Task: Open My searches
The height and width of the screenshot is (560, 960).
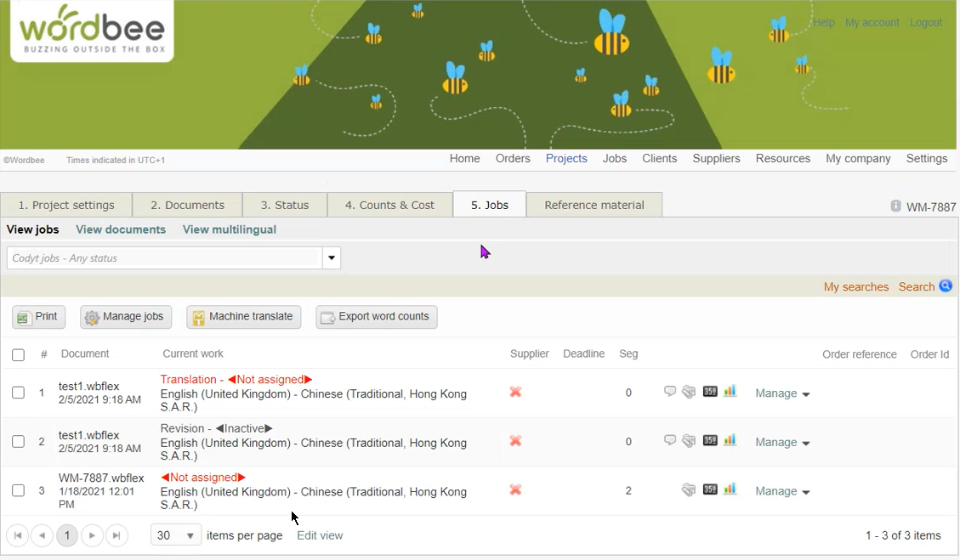Action: [x=855, y=286]
